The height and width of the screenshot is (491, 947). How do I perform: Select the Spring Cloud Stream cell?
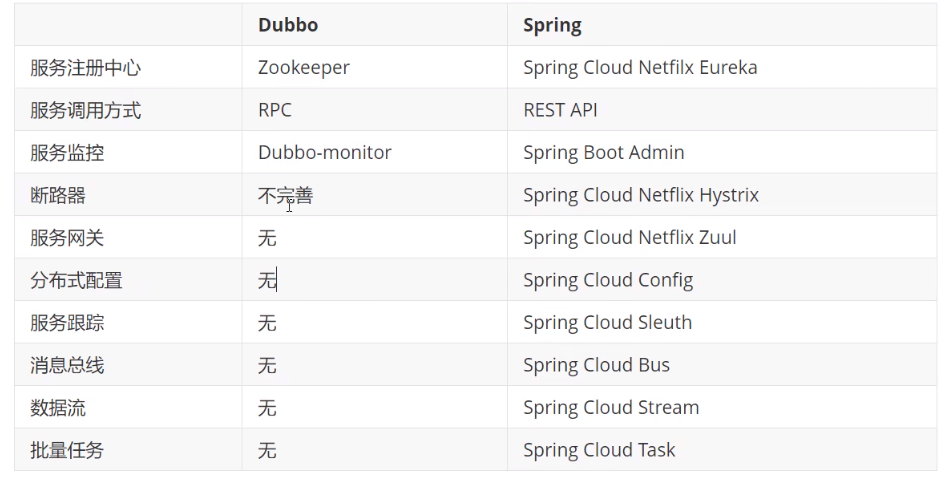click(x=610, y=408)
